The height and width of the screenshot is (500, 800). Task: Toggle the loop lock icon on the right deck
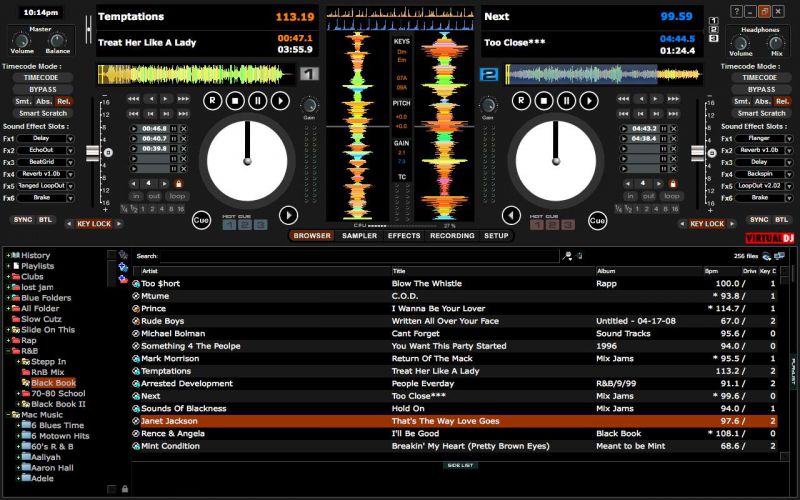(x=673, y=183)
